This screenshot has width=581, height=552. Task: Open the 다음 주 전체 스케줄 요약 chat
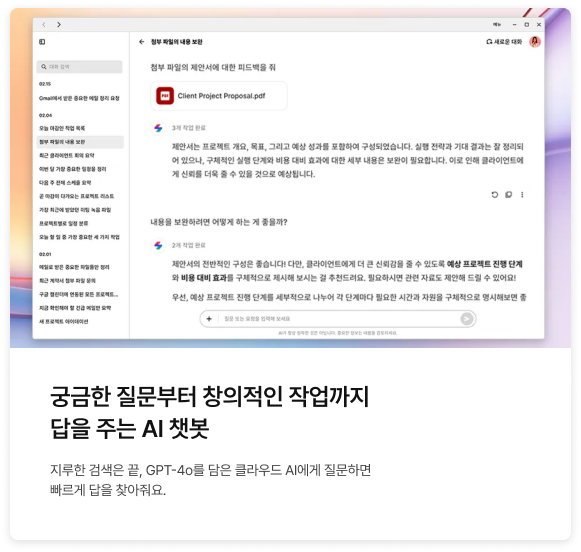[x=65, y=183]
